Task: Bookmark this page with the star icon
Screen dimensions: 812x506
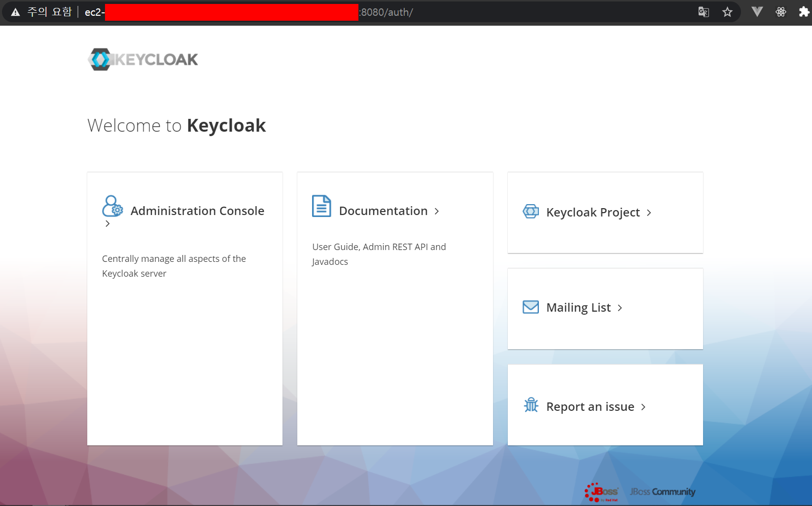Action: [727, 12]
